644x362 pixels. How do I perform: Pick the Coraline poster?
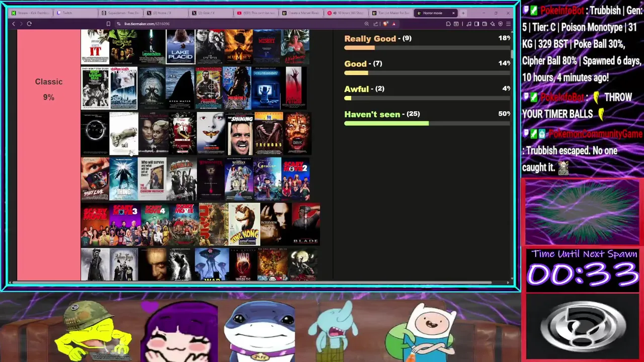tap(267, 178)
